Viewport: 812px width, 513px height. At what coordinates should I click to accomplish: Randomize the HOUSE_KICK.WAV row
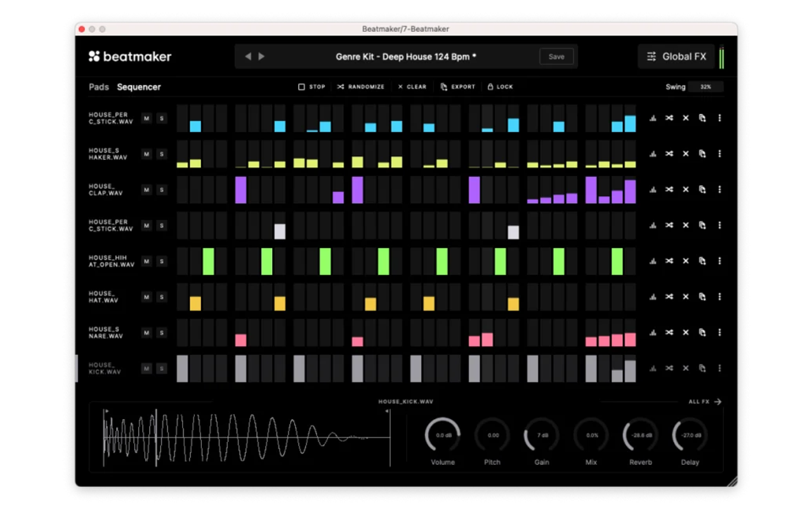[669, 368]
